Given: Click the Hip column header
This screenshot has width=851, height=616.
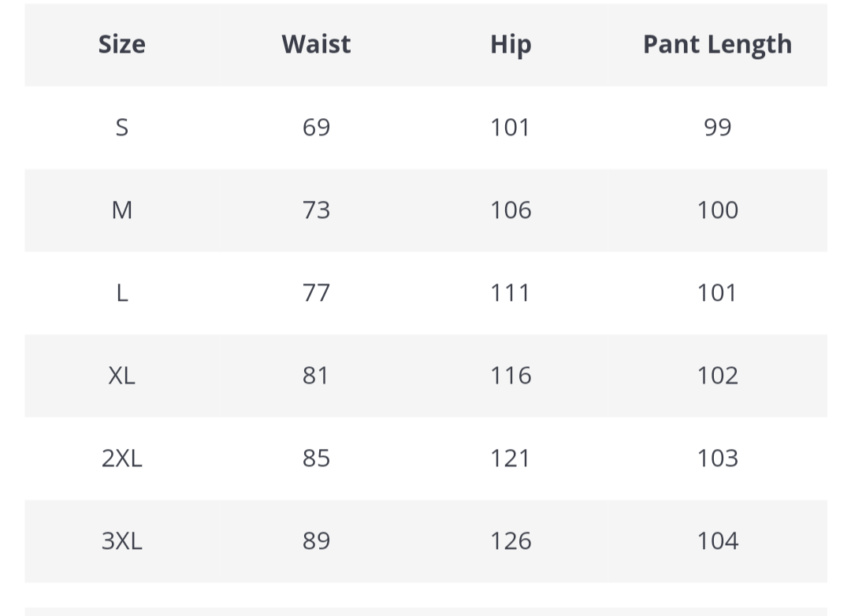Looking at the screenshot, I should tap(511, 44).
